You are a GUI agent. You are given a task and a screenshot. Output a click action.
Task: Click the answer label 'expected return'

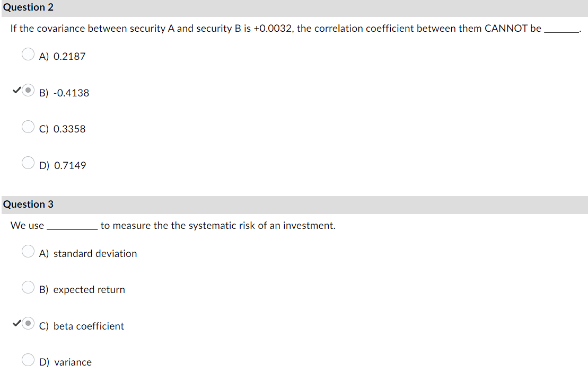pos(89,289)
